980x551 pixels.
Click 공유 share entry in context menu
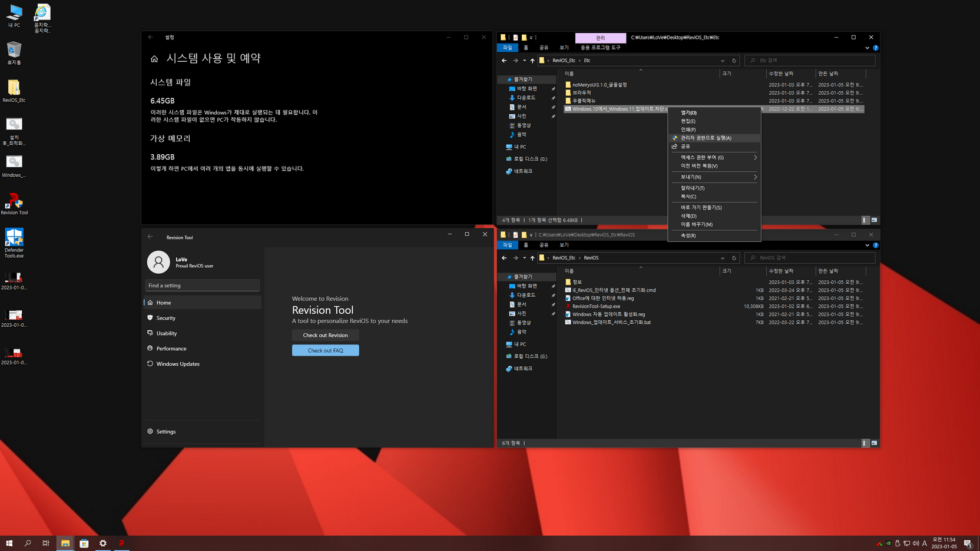tap(714, 146)
